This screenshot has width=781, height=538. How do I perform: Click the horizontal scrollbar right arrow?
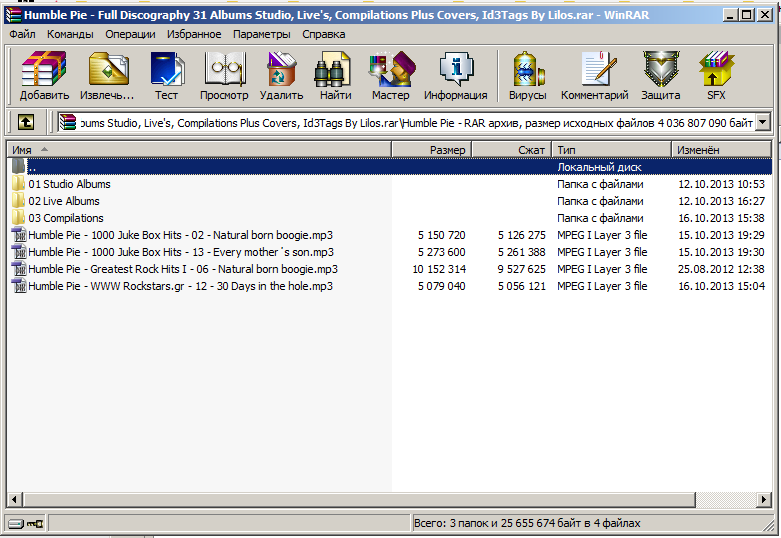click(x=765, y=499)
